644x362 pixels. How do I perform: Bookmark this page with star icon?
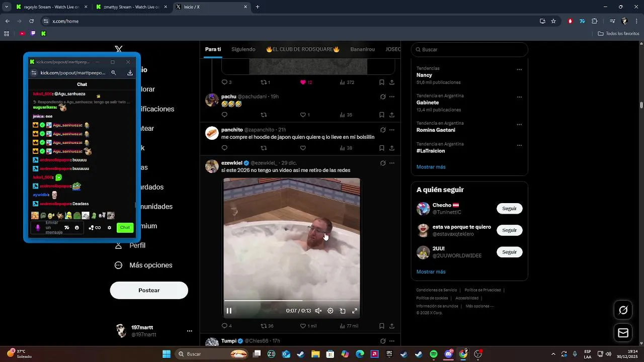click(x=553, y=21)
